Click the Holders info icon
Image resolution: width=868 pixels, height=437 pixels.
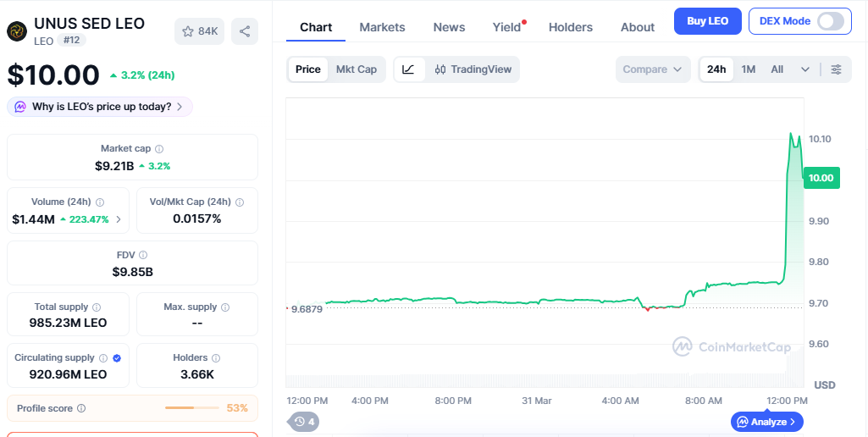[217, 358]
